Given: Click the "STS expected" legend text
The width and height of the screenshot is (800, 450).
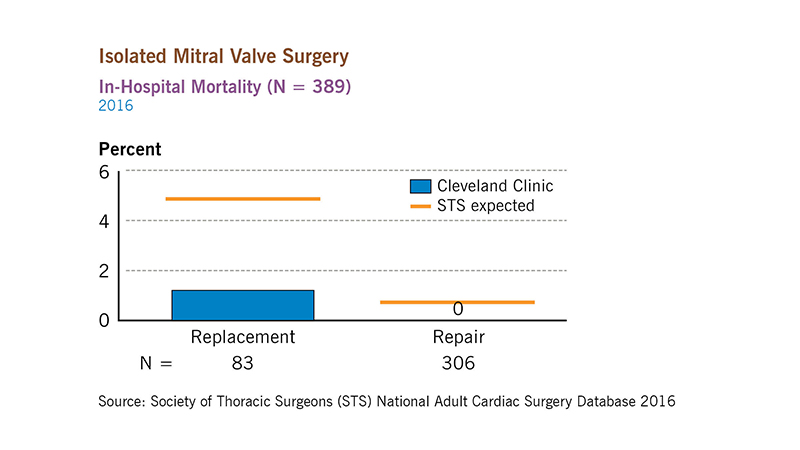Looking at the screenshot, I should pyautogui.click(x=486, y=207).
